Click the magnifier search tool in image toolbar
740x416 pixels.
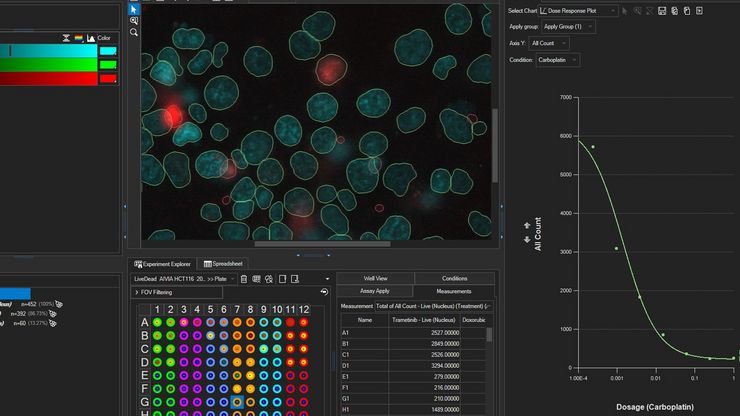134,32
